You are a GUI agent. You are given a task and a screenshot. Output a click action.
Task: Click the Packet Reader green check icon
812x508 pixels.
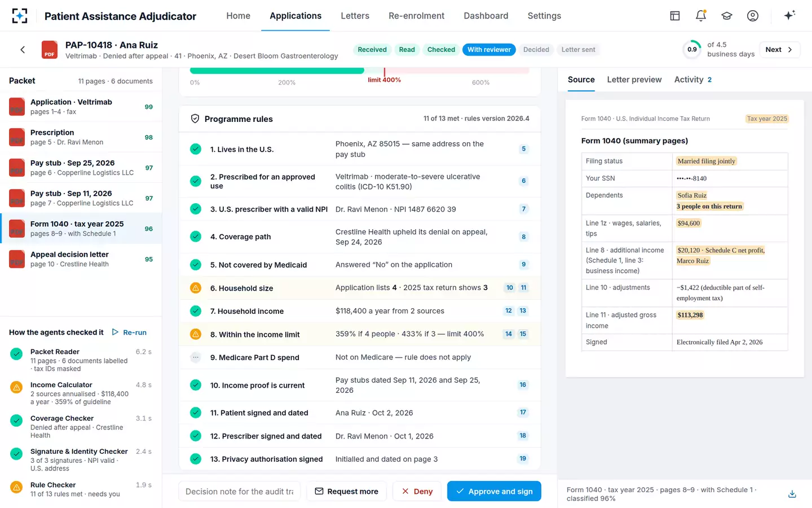(17, 354)
